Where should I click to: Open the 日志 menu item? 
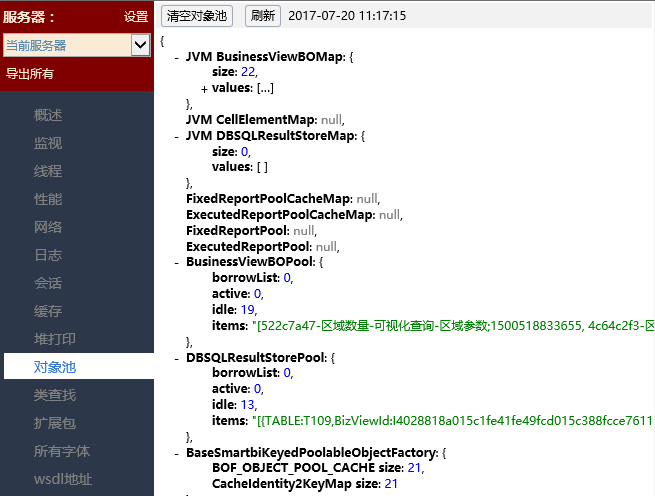[48, 255]
